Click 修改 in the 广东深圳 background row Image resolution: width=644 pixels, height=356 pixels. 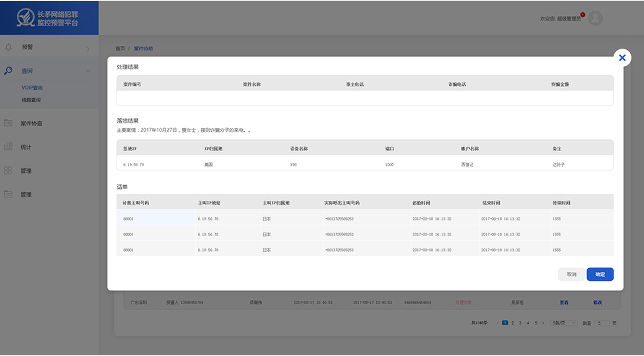[598, 302]
